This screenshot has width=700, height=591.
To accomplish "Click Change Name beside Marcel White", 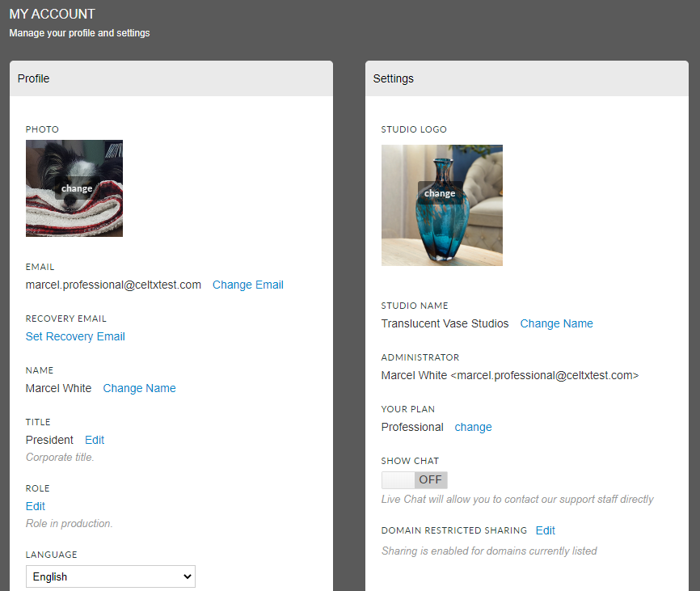I will pyautogui.click(x=139, y=388).
